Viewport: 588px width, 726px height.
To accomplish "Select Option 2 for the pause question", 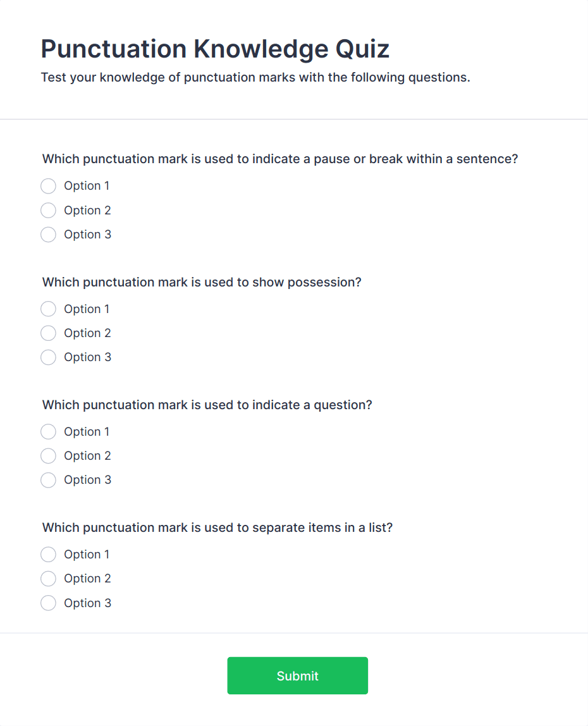I will coord(48,210).
